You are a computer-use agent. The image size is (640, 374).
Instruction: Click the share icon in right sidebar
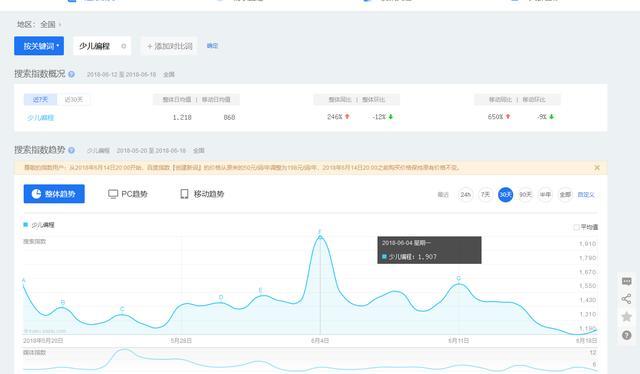(x=626, y=299)
